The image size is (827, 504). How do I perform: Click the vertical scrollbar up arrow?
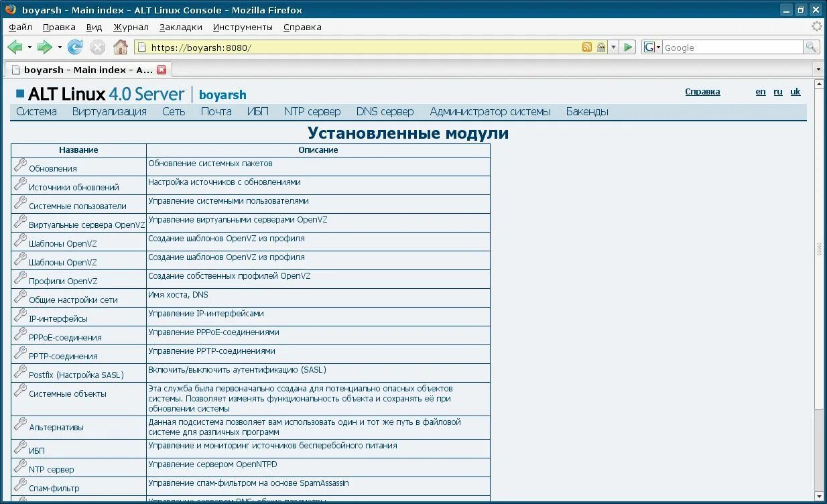click(818, 84)
